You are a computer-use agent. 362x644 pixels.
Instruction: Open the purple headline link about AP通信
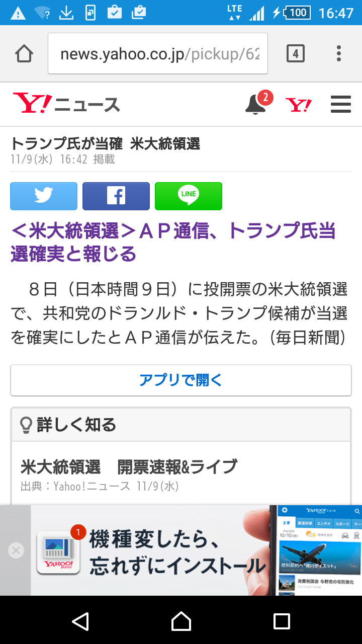pos(173,243)
